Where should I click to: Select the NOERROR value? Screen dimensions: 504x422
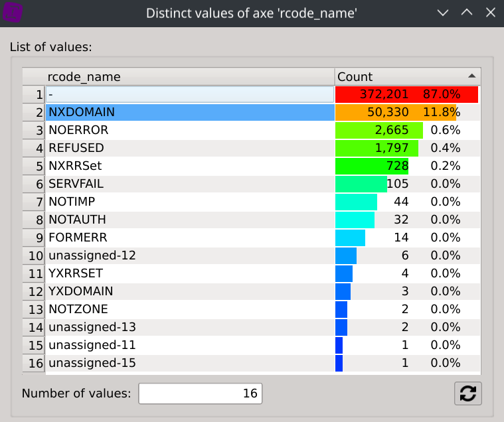(78, 130)
